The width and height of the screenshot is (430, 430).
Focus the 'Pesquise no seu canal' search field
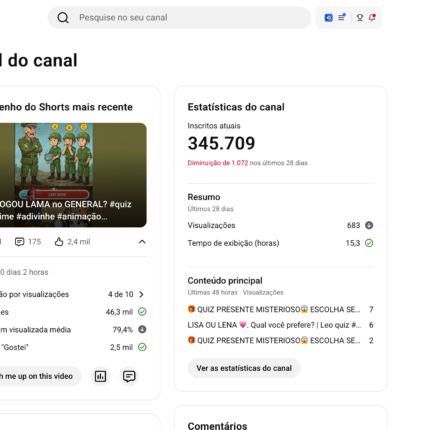pyautogui.click(x=179, y=18)
